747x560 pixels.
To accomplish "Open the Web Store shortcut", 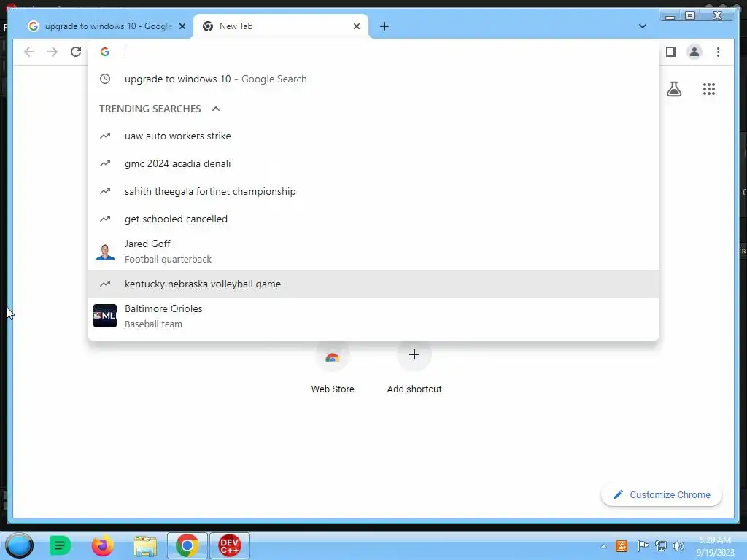I will click(x=333, y=367).
